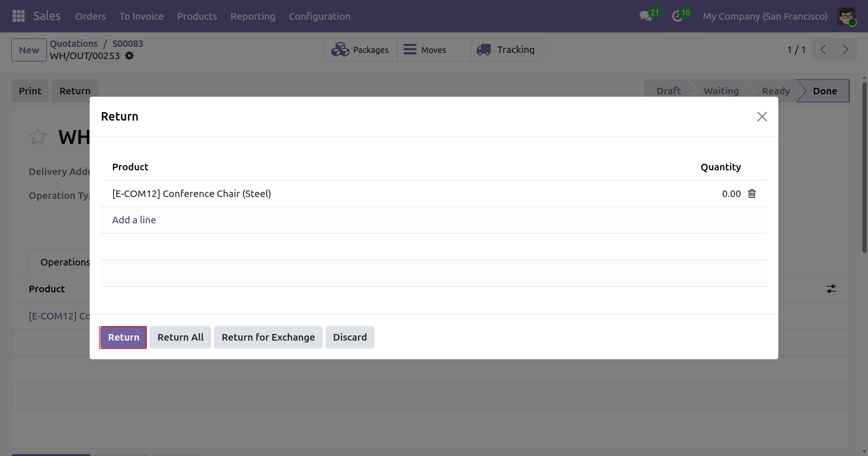Image resolution: width=868 pixels, height=456 pixels.
Task: Switch company via My Company (San Francisco)
Action: click(765, 16)
